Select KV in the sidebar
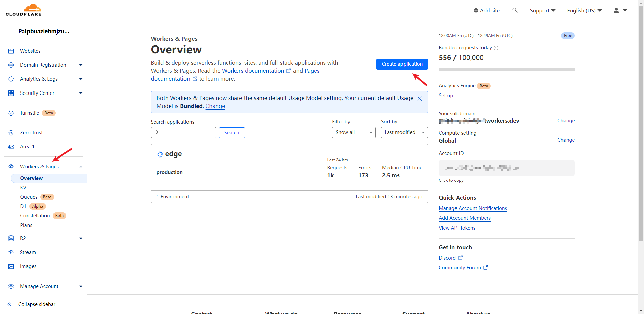The height and width of the screenshot is (314, 644). 23,188
